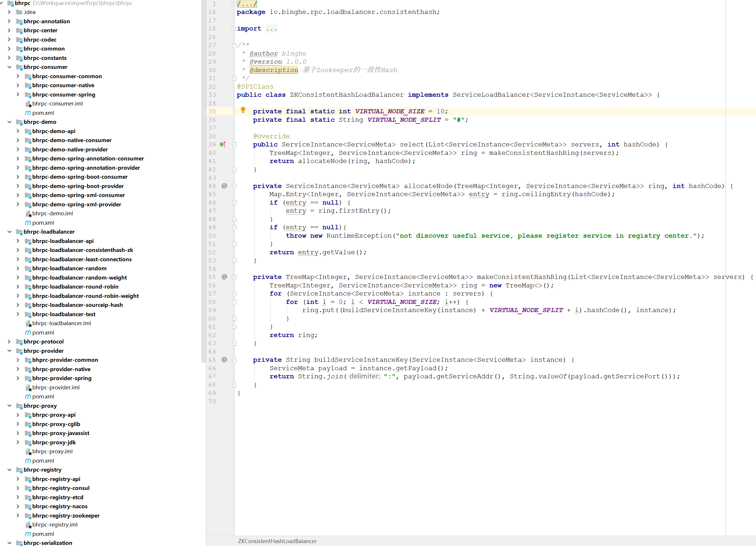Open the consumer pom.xml Maven file
The image size is (756, 546).
43,113
